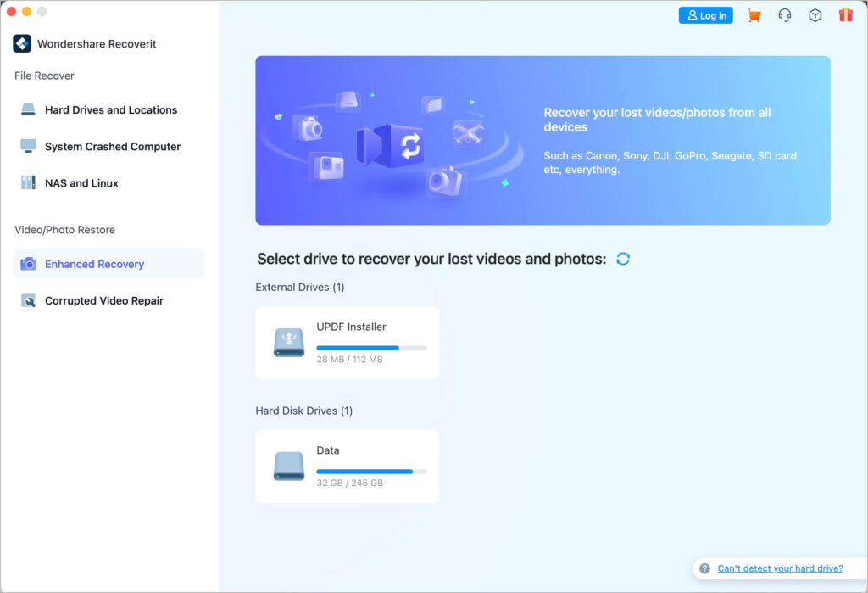Open Enhanced Recovery mode
The width and height of the screenshot is (868, 593).
(94, 264)
